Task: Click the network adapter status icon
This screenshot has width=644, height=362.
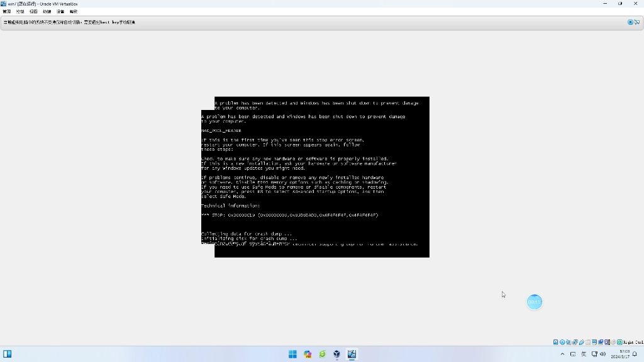Action: pos(575,343)
